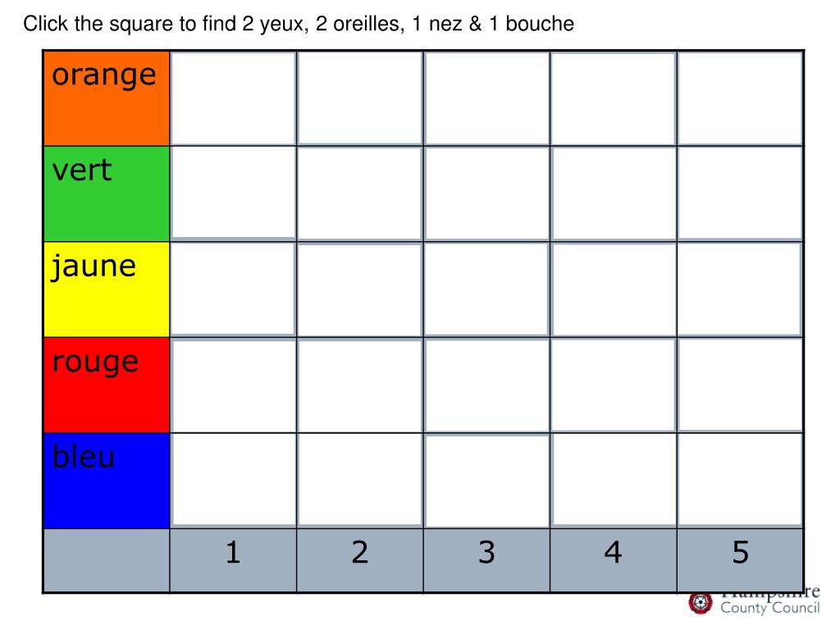Image resolution: width=840 pixels, height=630 pixels.
Task: Select the yellow jaune label cell
Action: pyautogui.click(x=107, y=290)
